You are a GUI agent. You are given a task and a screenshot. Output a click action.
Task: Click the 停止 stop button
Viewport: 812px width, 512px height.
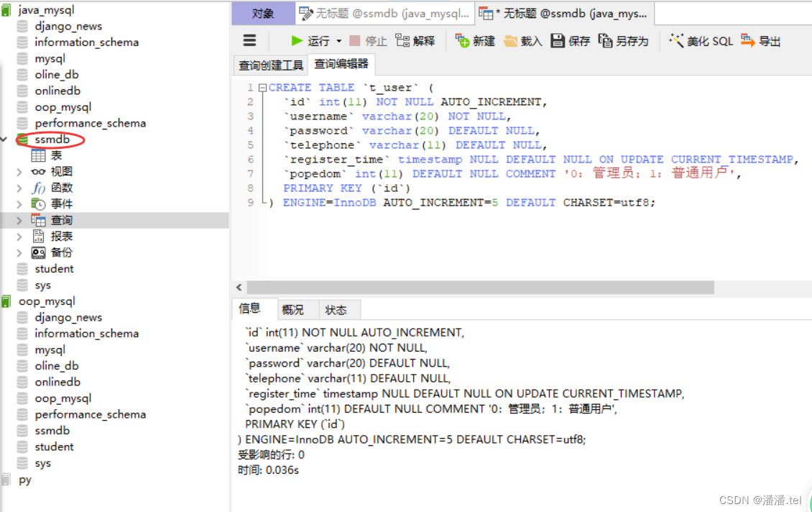point(368,41)
